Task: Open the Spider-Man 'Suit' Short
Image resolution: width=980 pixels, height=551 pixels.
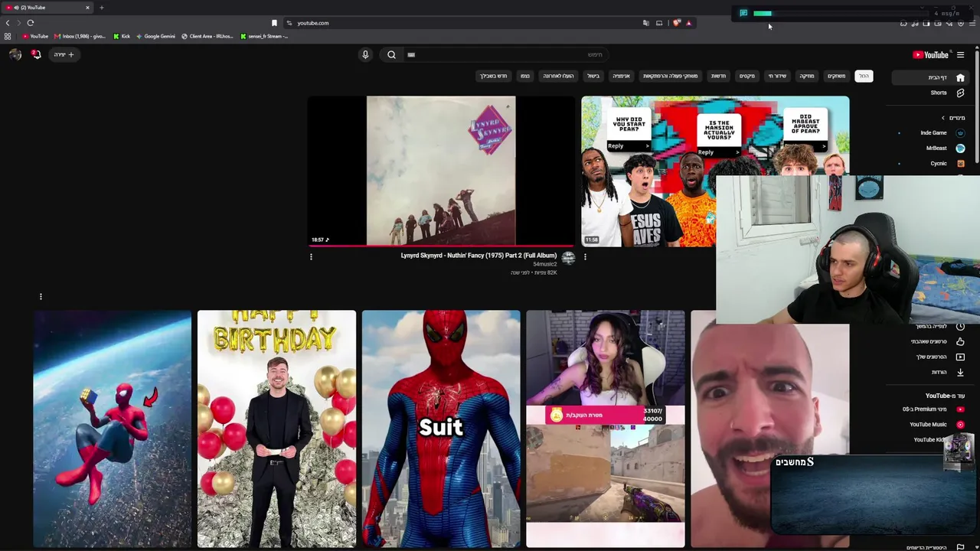Action: tap(441, 429)
